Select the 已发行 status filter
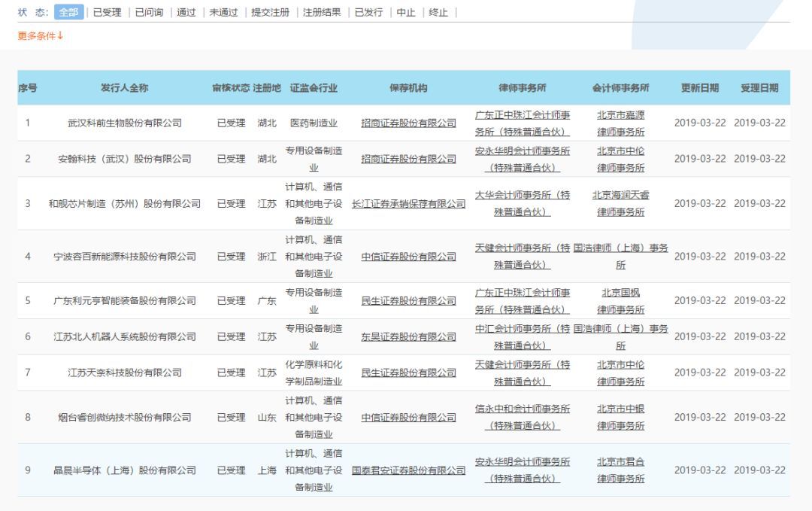This screenshot has height=511, width=812. pos(369,12)
